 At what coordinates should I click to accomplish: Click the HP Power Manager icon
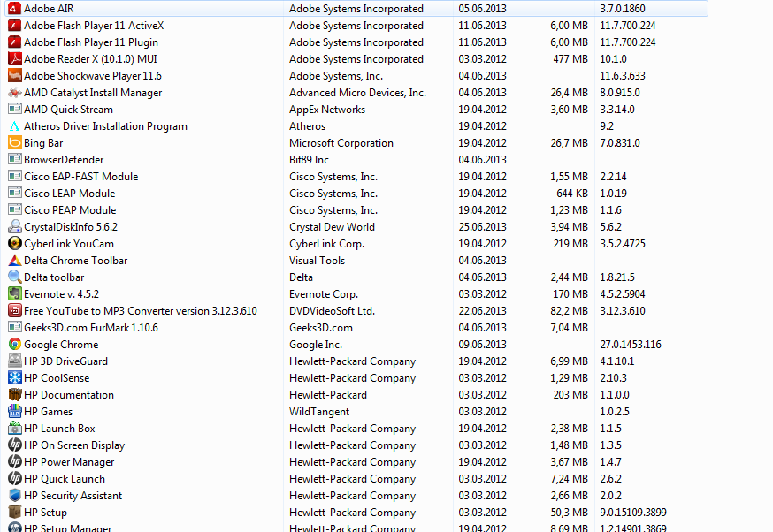15,461
